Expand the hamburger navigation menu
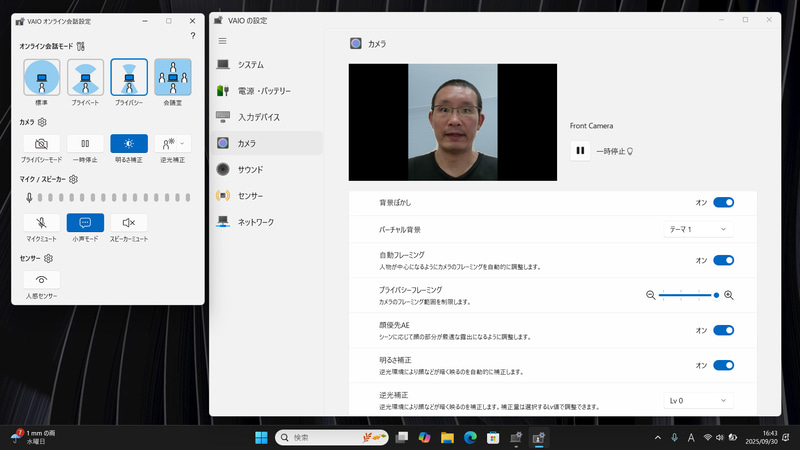The height and width of the screenshot is (450, 800). point(222,41)
